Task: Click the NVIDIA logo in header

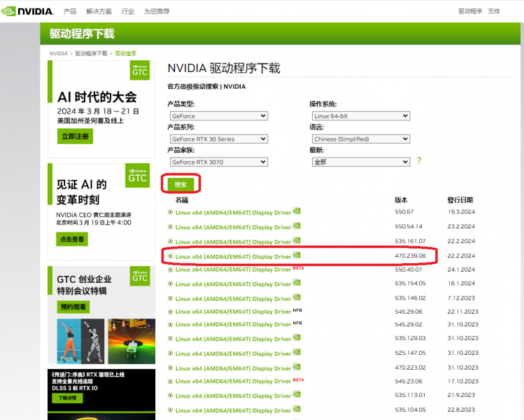Action: [x=27, y=11]
